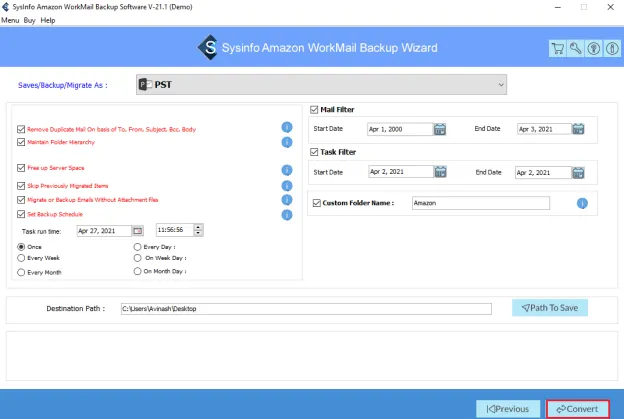Uncheck the Maintain Folder Hierarchy checkbox
This screenshot has height=419, width=624.
22,142
